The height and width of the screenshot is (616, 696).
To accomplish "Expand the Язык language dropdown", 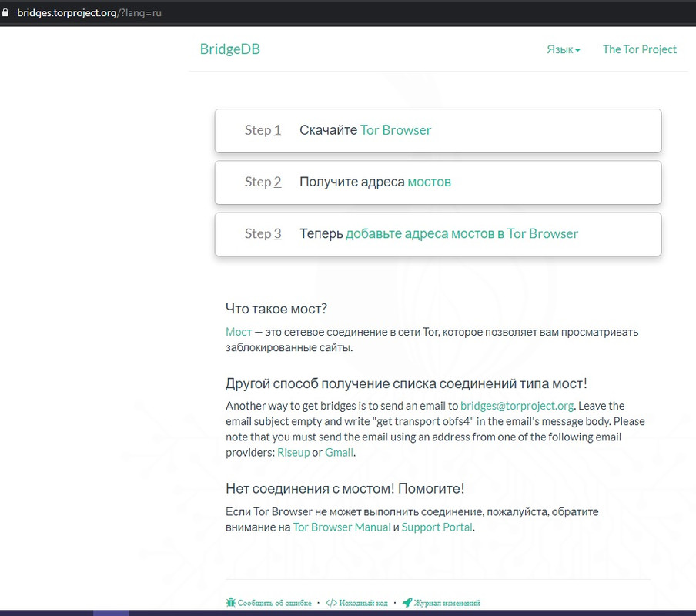I will [564, 49].
